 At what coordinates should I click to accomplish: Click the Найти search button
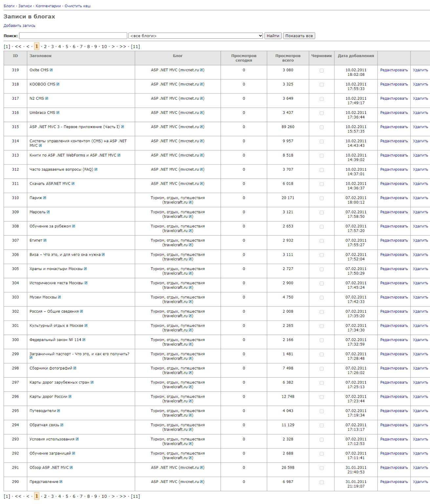click(x=273, y=36)
